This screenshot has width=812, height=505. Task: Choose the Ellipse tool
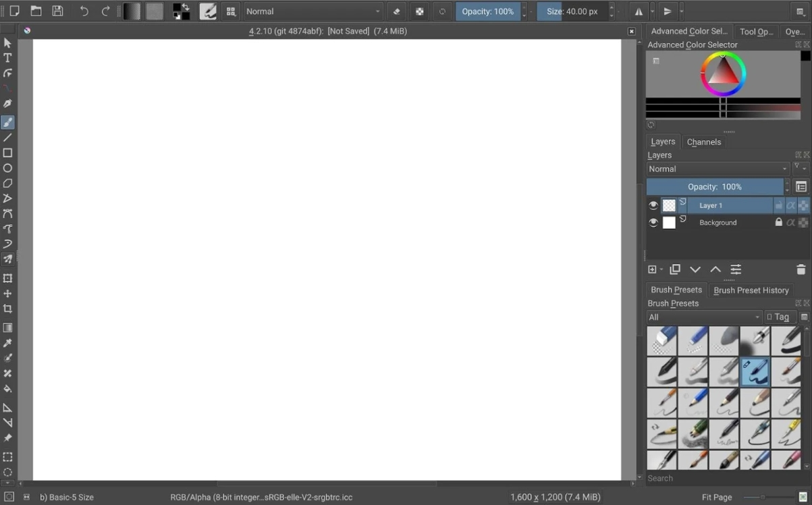8,168
